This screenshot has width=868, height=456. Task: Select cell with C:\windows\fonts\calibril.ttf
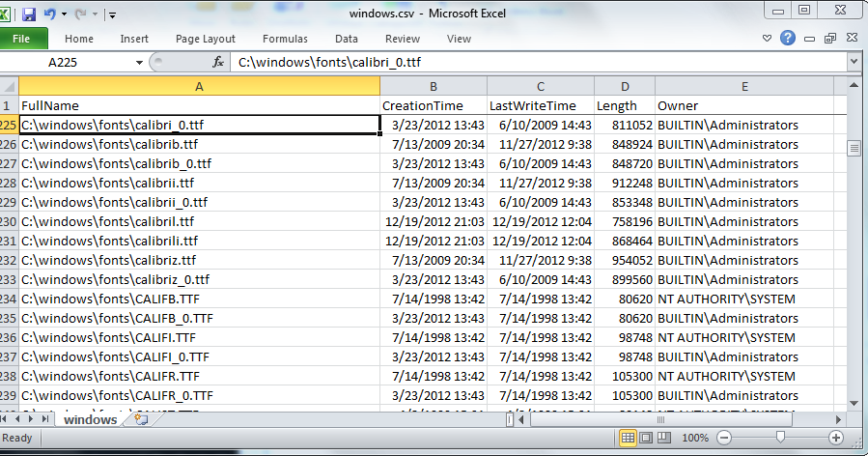point(199,221)
